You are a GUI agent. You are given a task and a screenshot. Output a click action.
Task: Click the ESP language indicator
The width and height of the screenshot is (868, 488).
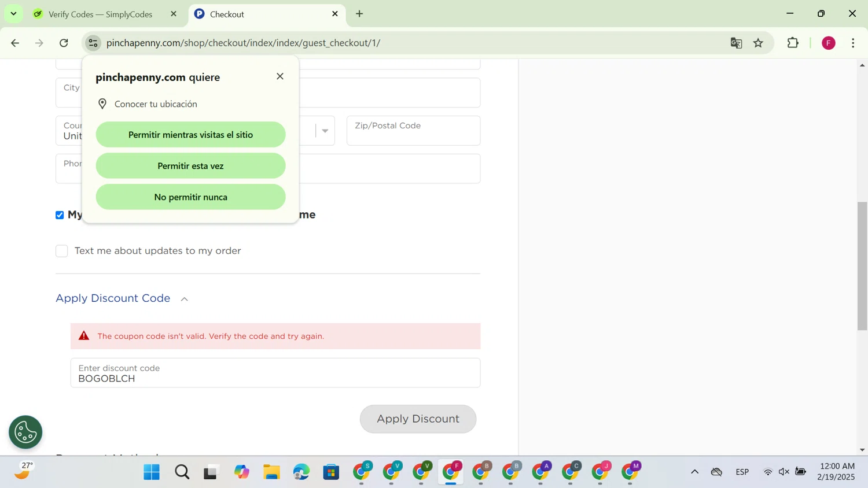742,472
